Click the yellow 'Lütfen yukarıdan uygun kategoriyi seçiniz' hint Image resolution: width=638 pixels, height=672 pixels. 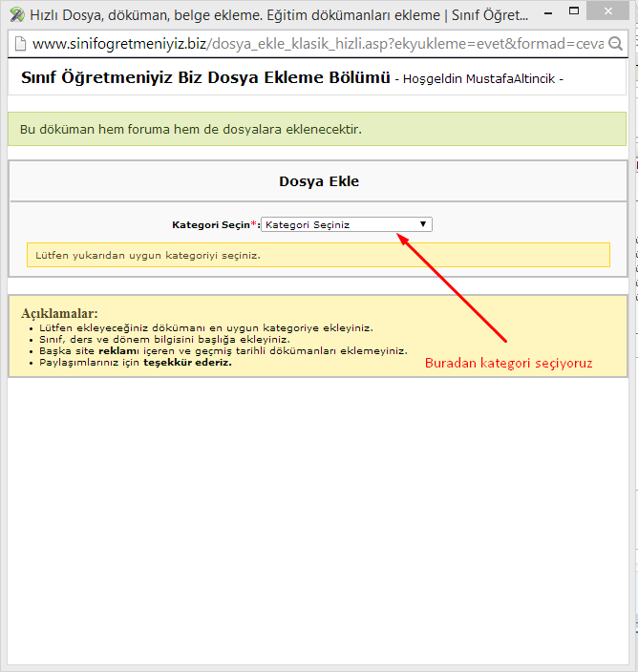tap(148, 255)
